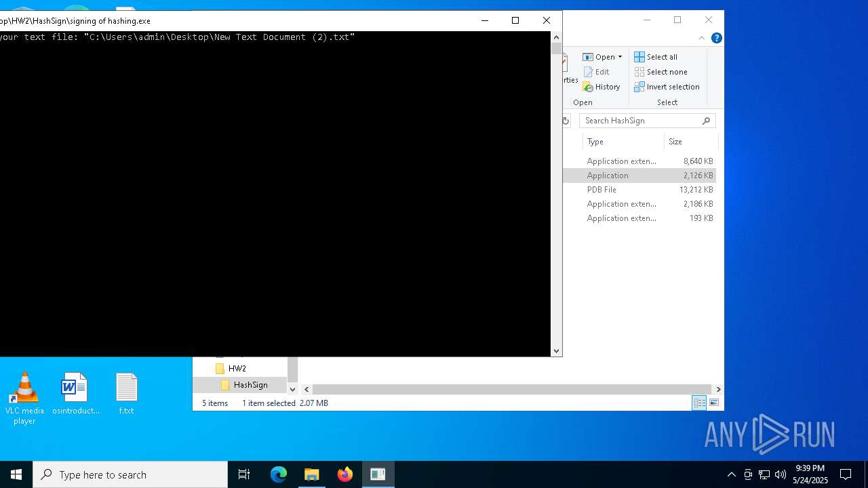Click horizontal scrollbar right arrow in Explorer
868x488 pixels.
pos(718,389)
